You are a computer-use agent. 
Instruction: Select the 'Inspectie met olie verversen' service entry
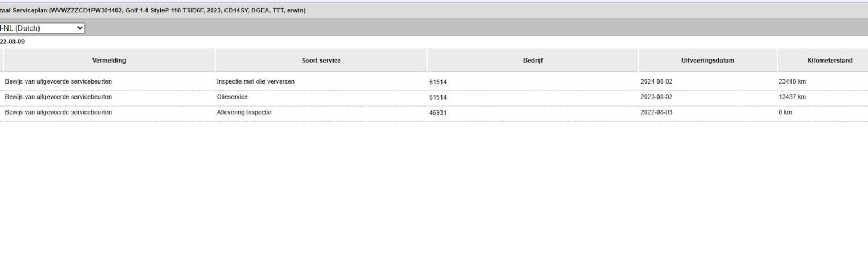point(255,81)
